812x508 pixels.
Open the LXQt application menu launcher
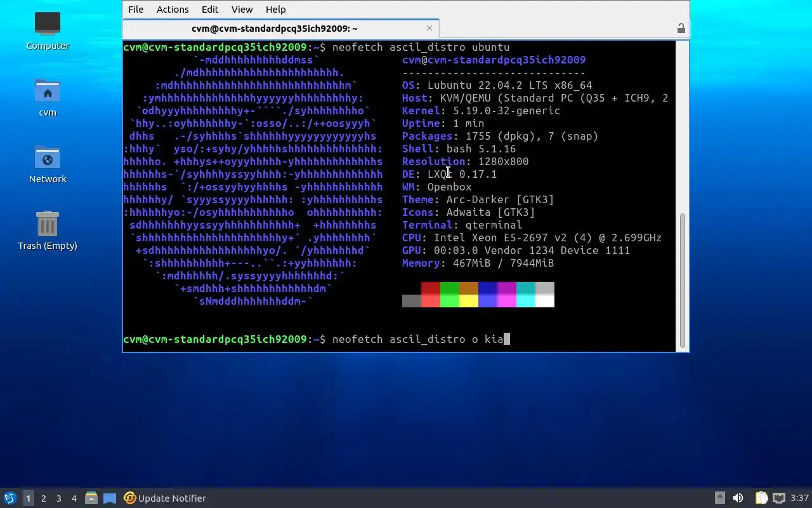click(x=10, y=498)
